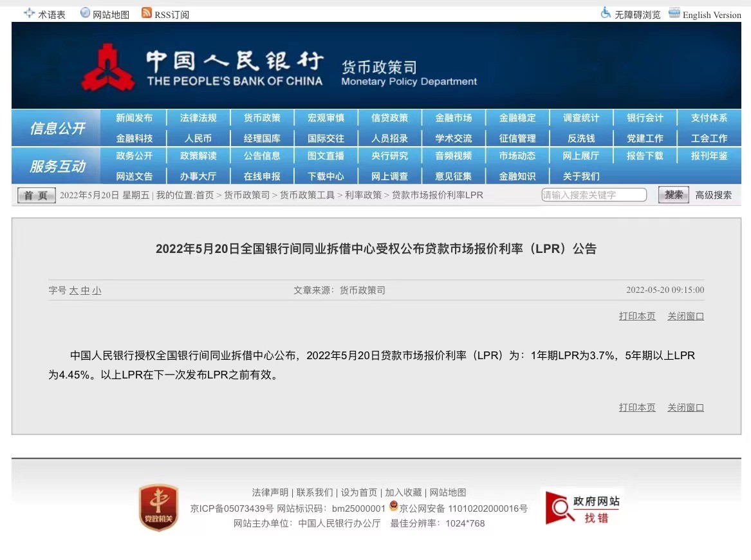Select 市场动态 in the navigation
The image size is (751, 560).
517,156
